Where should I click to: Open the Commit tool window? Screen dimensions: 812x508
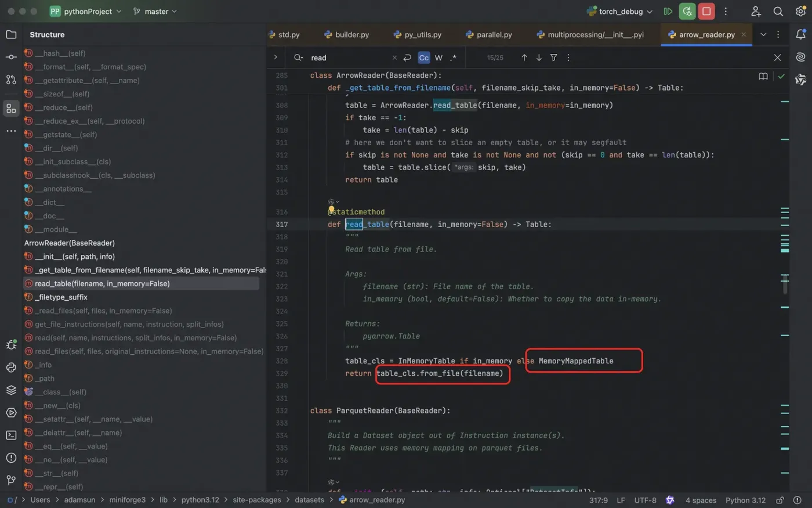(11, 57)
